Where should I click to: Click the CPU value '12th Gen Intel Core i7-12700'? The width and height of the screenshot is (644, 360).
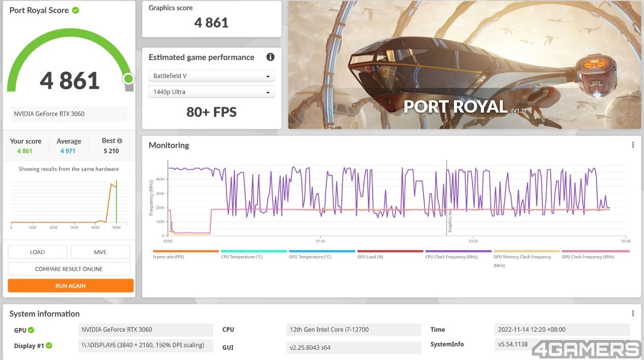pyautogui.click(x=354, y=329)
